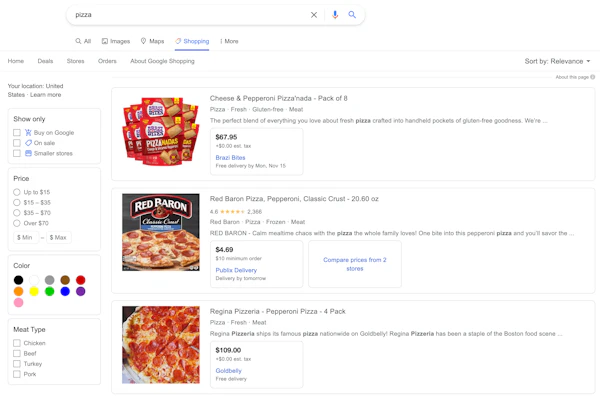Open the Regina Pizzeria pizza image

(x=161, y=345)
